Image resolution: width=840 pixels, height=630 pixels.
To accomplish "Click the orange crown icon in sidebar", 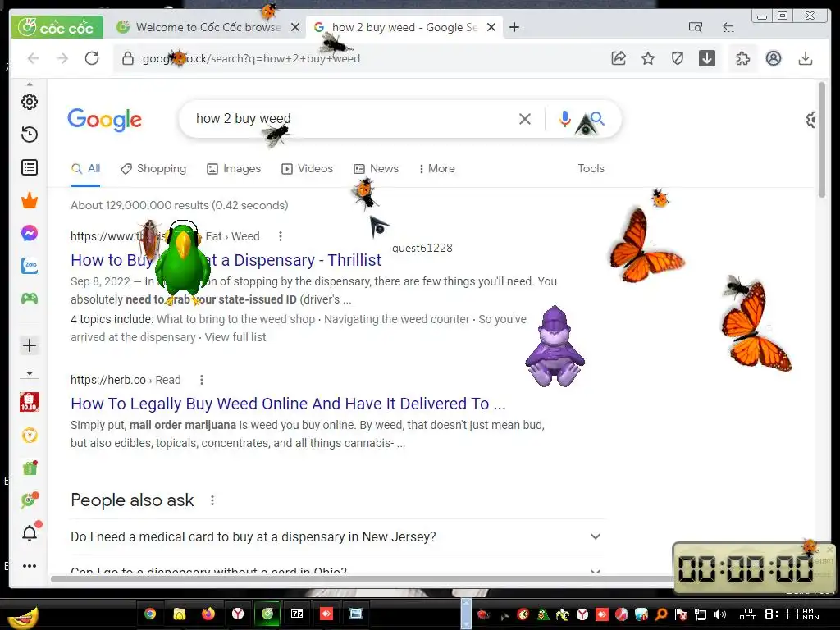I will (30, 200).
